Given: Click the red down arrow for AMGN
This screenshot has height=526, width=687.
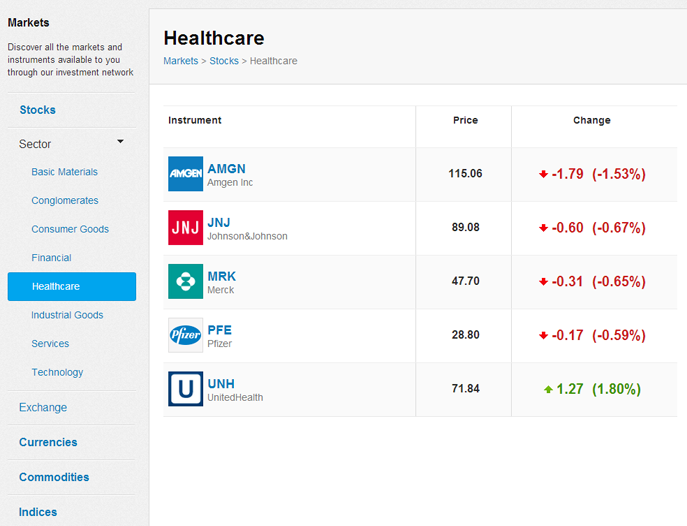Looking at the screenshot, I should click(x=543, y=174).
